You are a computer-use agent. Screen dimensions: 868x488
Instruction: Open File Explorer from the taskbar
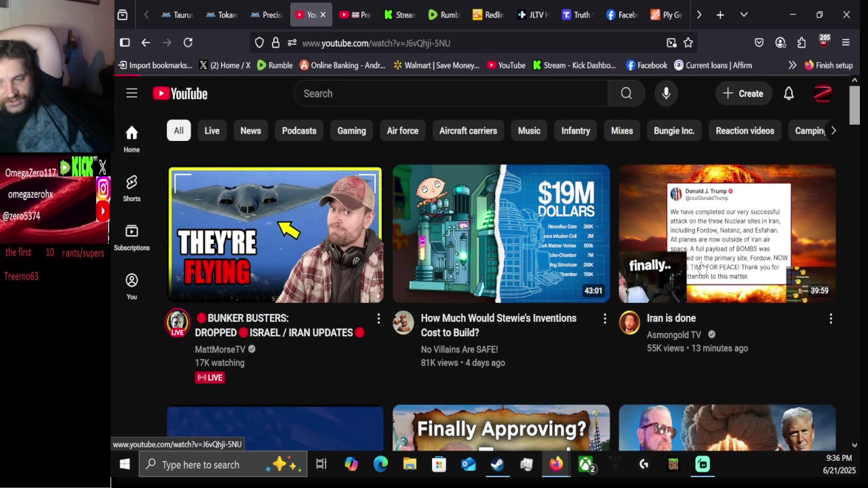[410, 464]
